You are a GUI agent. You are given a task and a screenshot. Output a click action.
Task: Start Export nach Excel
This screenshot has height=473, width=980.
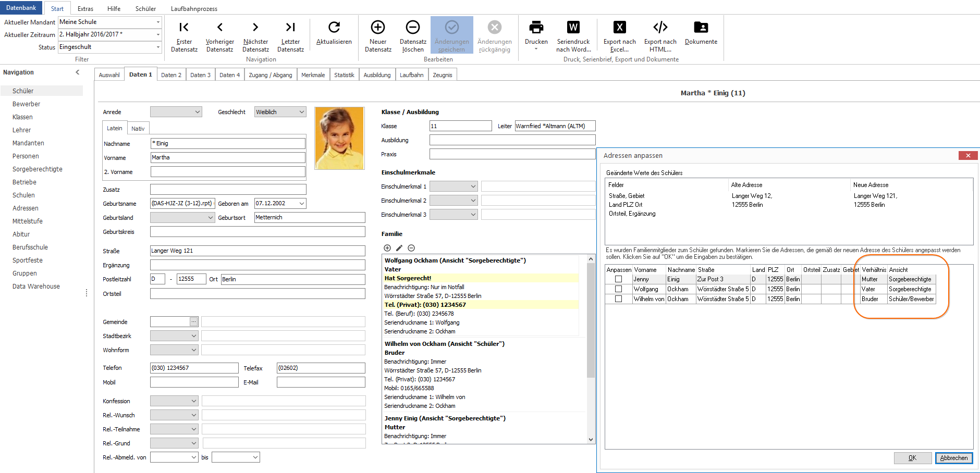pos(619,27)
